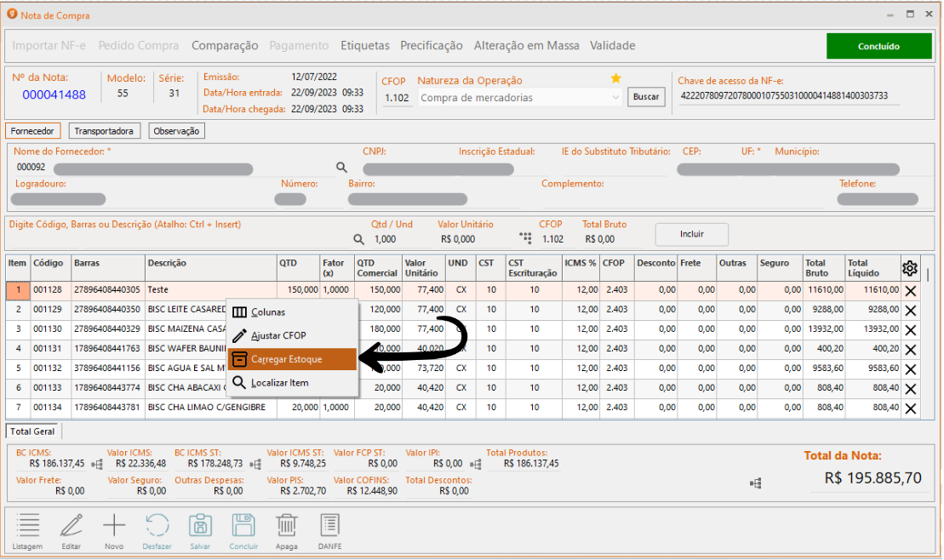Click the description BISC CHA LIMAO C/GENGIBRE

coord(207,408)
